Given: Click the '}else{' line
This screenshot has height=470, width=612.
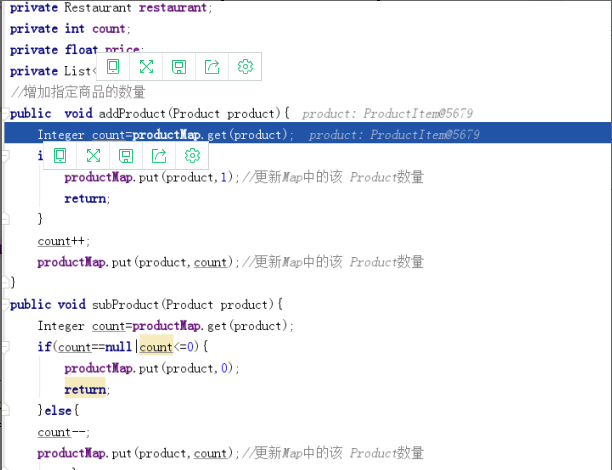Looking at the screenshot, I should tap(59, 411).
